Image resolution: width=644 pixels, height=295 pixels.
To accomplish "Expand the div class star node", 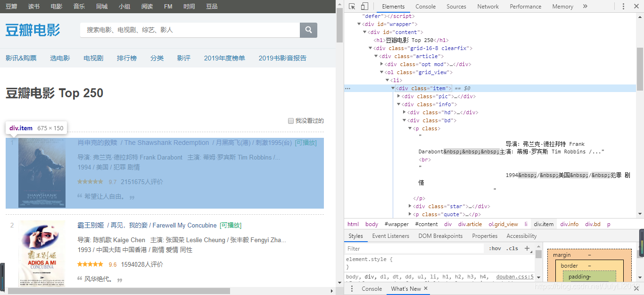I will click(410, 206).
